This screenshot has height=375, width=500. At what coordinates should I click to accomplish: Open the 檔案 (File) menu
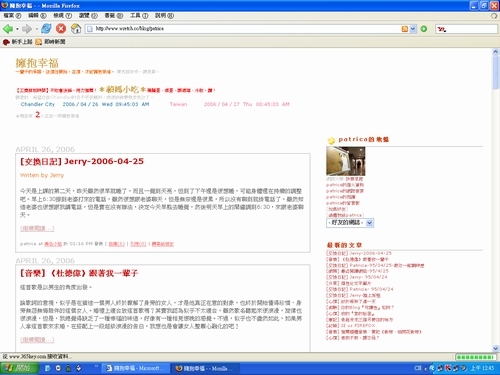12,16
